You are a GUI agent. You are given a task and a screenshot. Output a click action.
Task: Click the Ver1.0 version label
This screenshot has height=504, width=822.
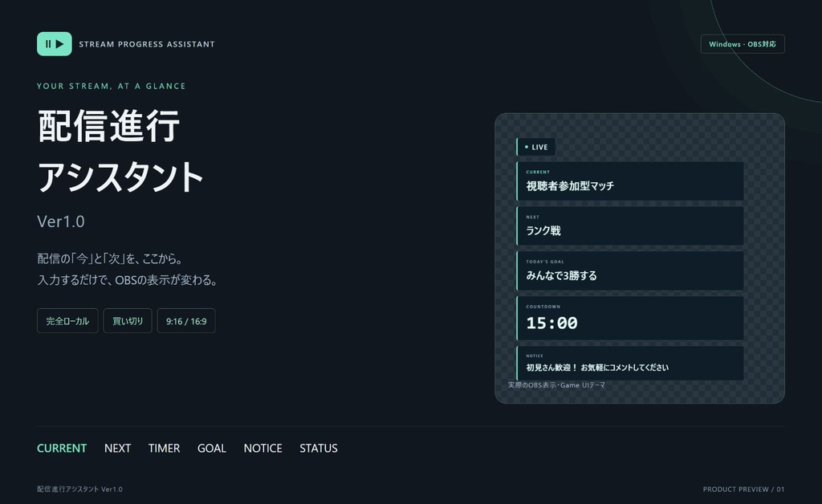pyautogui.click(x=61, y=222)
